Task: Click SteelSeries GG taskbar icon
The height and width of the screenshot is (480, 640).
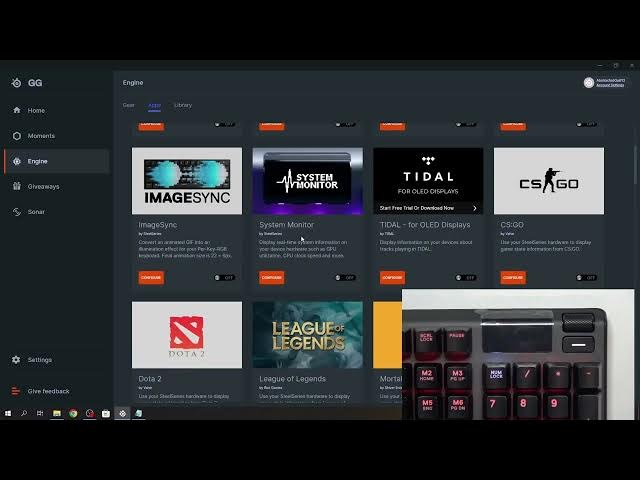Action: click(122, 413)
